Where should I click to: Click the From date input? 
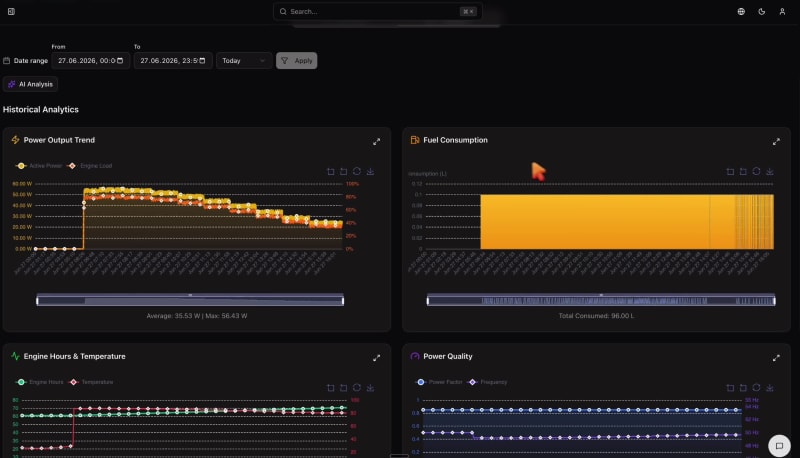point(90,61)
